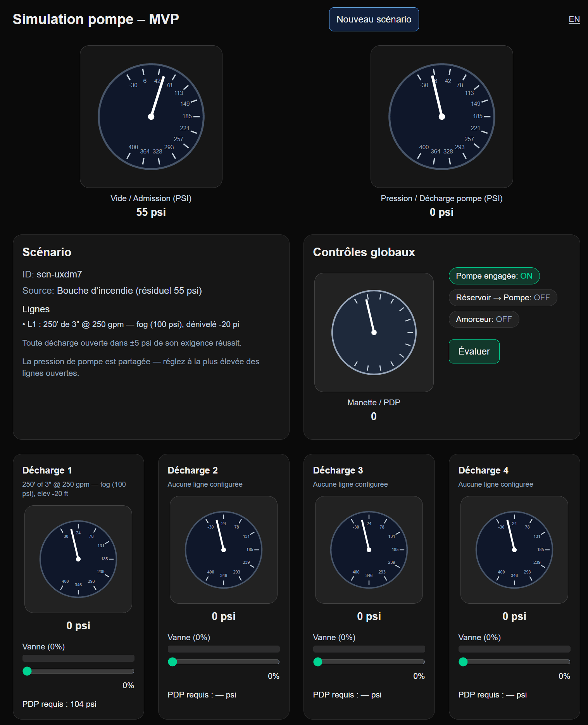Image resolution: width=588 pixels, height=725 pixels.
Task: Click the Décharge 2 pressure gauge
Action: 224,549
